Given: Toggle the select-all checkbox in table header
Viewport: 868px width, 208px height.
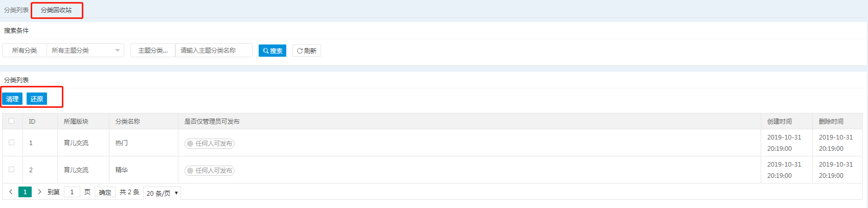Looking at the screenshot, I should click(x=12, y=121).
